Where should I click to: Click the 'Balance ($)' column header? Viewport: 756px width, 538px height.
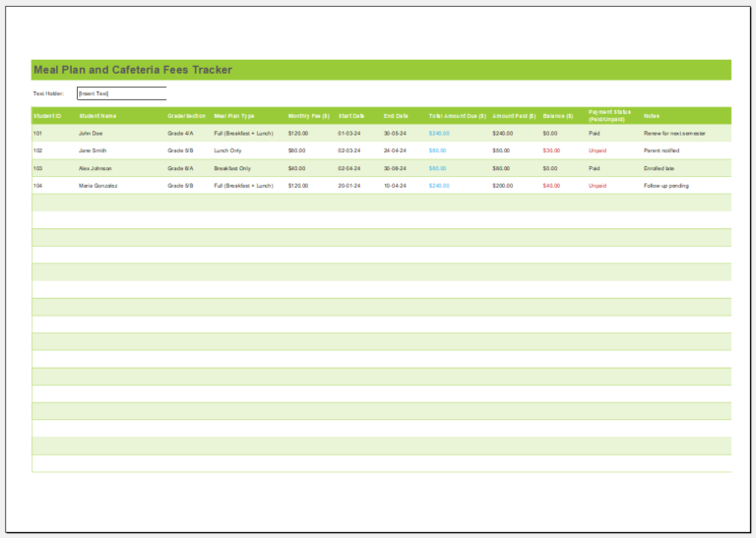(x=558, y=116)
